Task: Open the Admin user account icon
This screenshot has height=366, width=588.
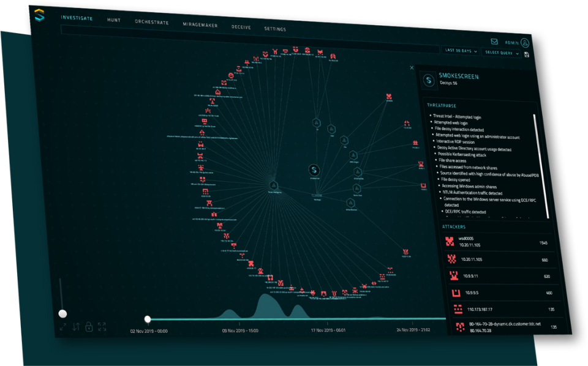Action: (524, 42)
